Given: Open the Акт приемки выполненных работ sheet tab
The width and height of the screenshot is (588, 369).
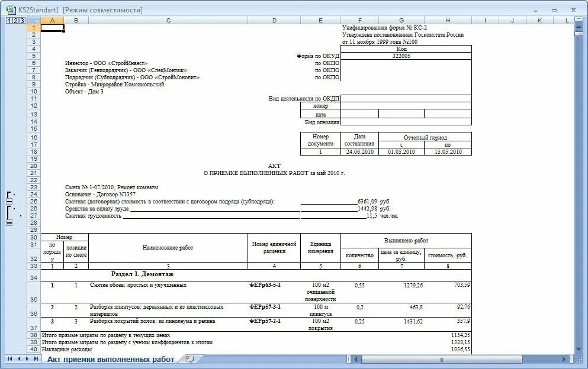Looking at the screenshot, I should pos(111,360).
